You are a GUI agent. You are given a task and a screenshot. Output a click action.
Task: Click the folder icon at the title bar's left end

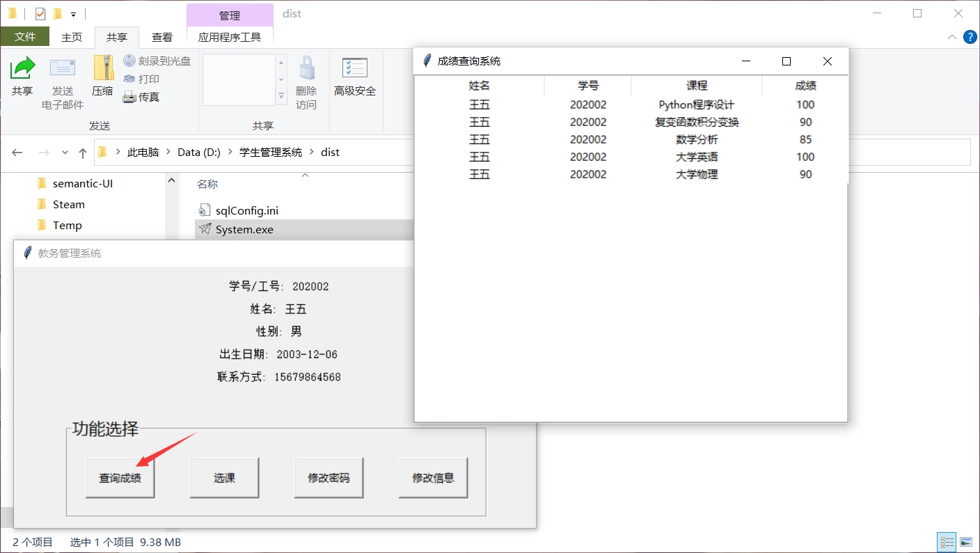13,14
